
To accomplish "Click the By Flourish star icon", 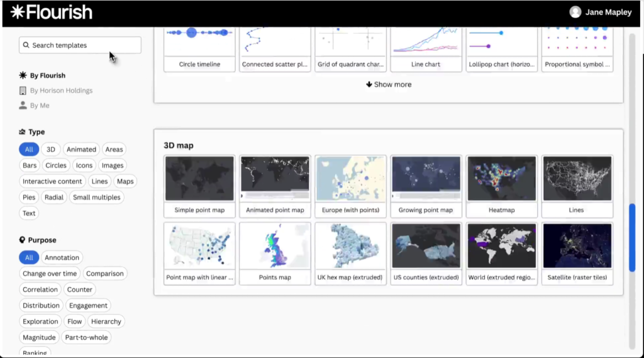I will [x=23, y=76].
